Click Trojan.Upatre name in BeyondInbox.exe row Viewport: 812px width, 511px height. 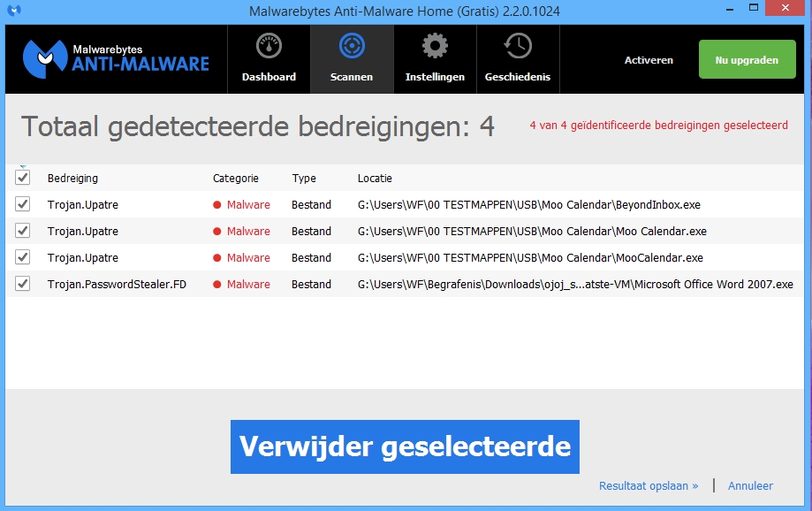click(x=83, y=205)
